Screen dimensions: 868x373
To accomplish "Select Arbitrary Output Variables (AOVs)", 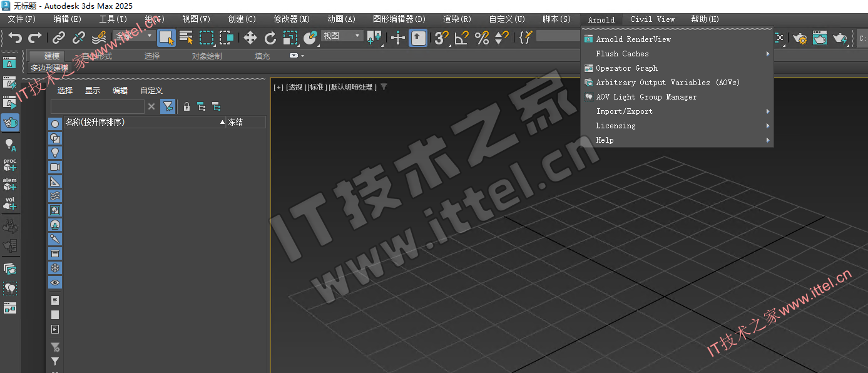I will click(x=677, y=83).
